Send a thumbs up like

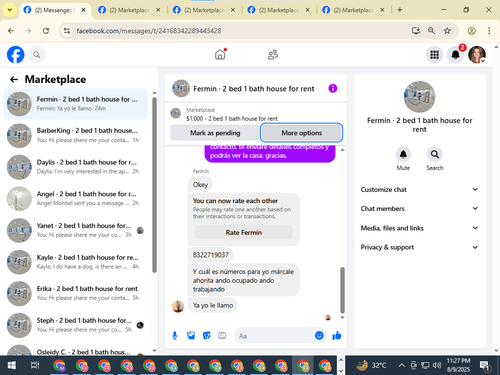[x=337, y=336]
